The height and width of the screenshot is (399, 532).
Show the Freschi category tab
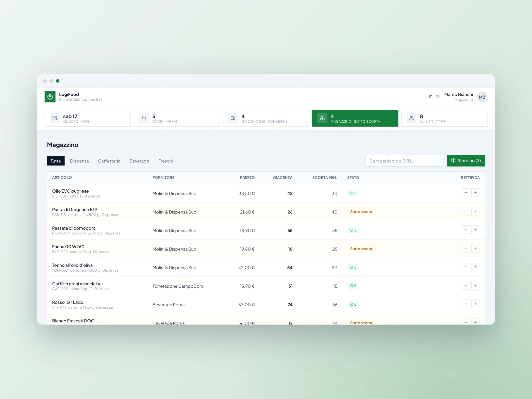click(x=166, y=161)
